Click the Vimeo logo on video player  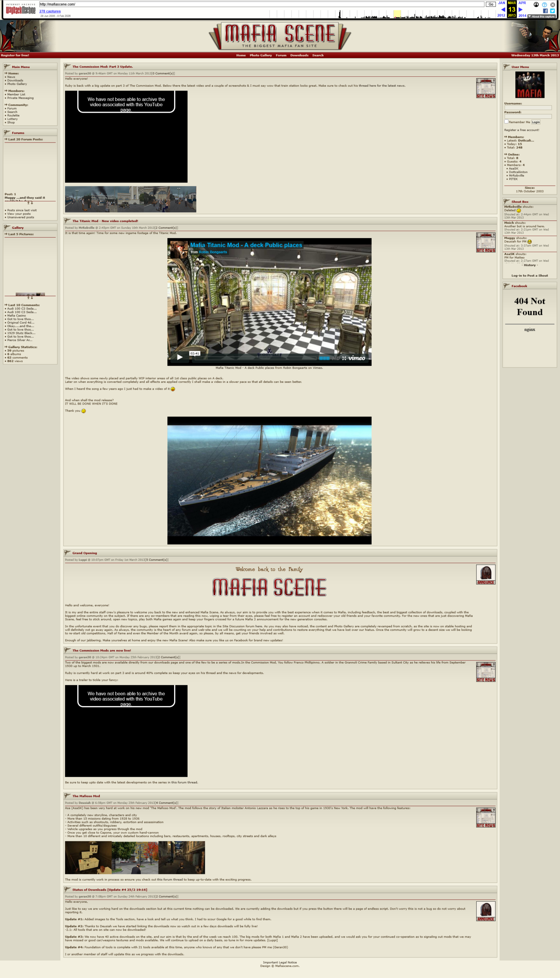click(356, 358)
